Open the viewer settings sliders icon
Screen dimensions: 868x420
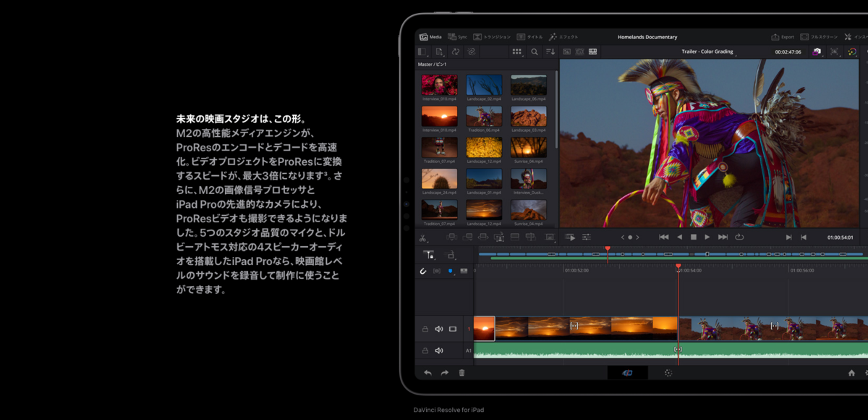pyautogui.click(x=587, y=237)
